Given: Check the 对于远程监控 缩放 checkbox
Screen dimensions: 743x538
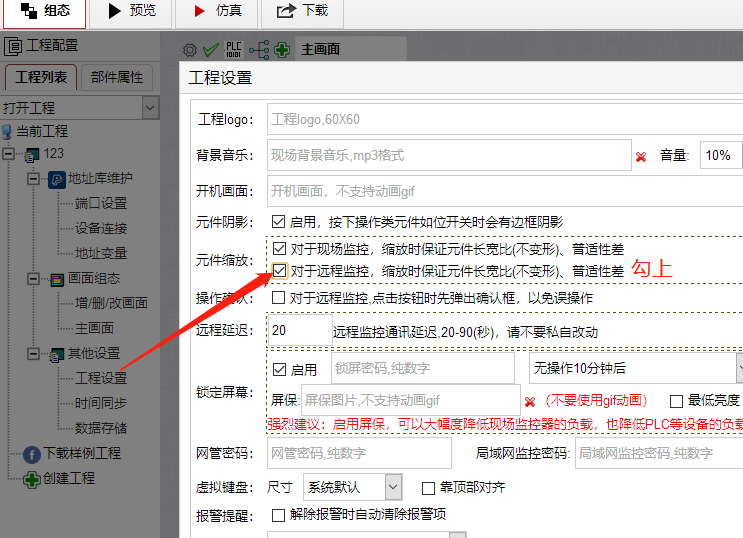Looking at the screenshot, I should pyautogui.click(x=279, y=271).
